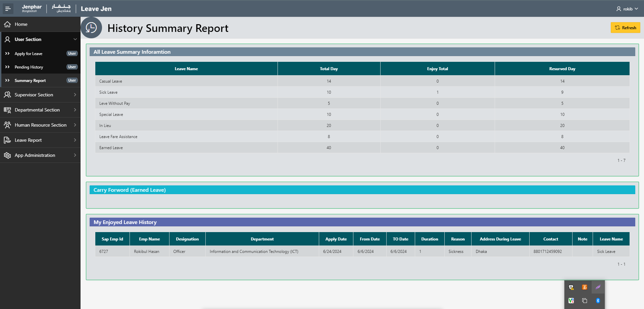Select the Sick Leave summary row name

(x=108, y=92)
